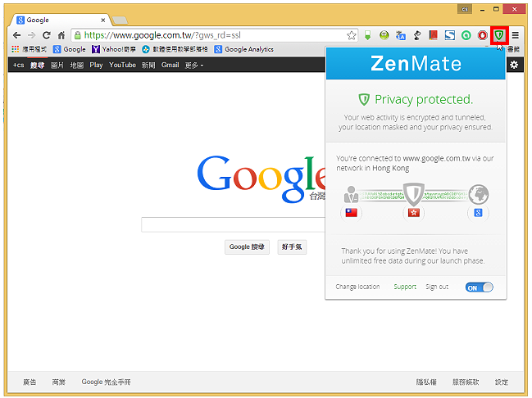Close the Google tab
Viewport: 532px width, 398px height.
(x=102, y=20)
